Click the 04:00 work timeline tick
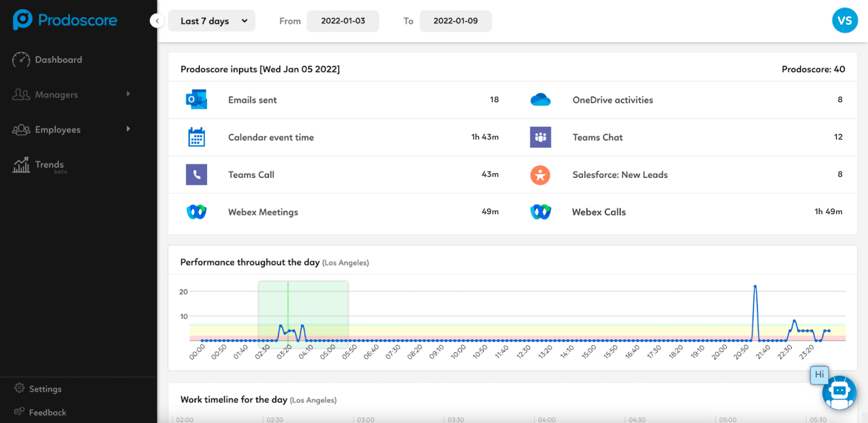The height and width of the screenshot is (423, 868). 547,420
